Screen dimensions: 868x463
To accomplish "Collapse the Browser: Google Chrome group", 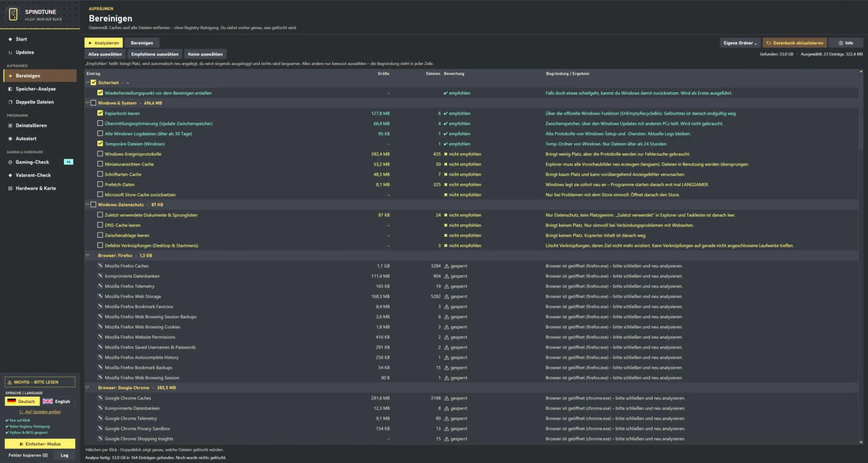I will [x=87, y=388].
